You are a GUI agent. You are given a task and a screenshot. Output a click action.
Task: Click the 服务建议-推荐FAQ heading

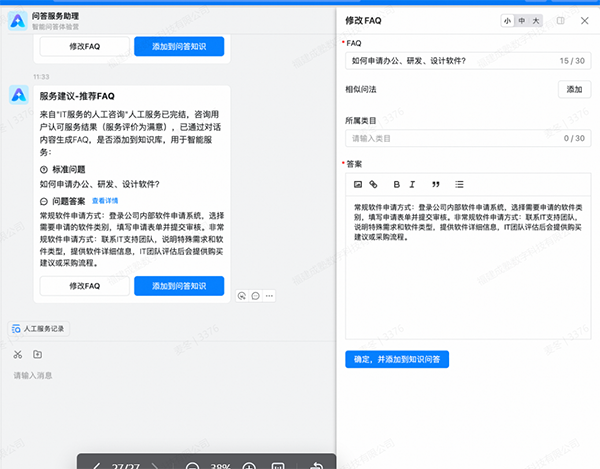[x=77, y=96]
